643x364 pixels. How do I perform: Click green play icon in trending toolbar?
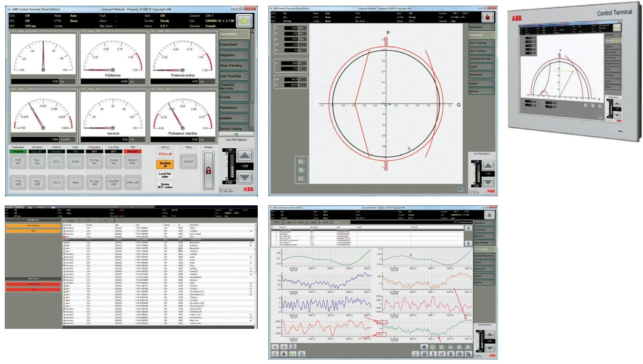292,354
